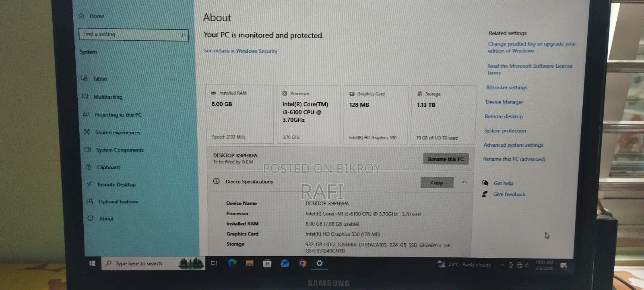Click the Give feedback icon
644x290 pixels.
click(x=485, y=194)
